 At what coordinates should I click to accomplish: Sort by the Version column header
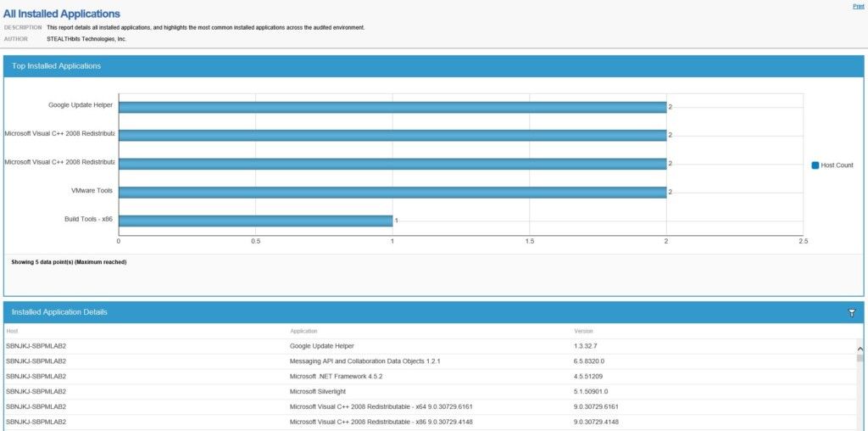click(583, 331)
